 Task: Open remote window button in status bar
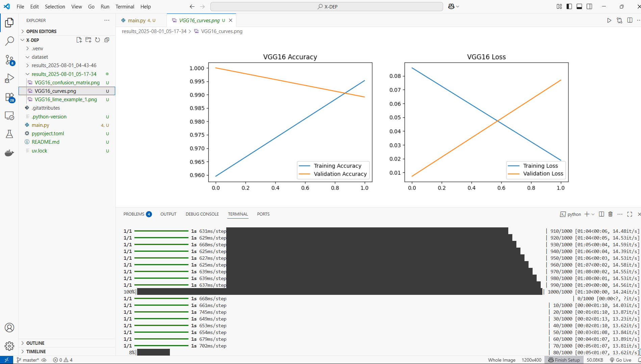(x=6, y=360)
